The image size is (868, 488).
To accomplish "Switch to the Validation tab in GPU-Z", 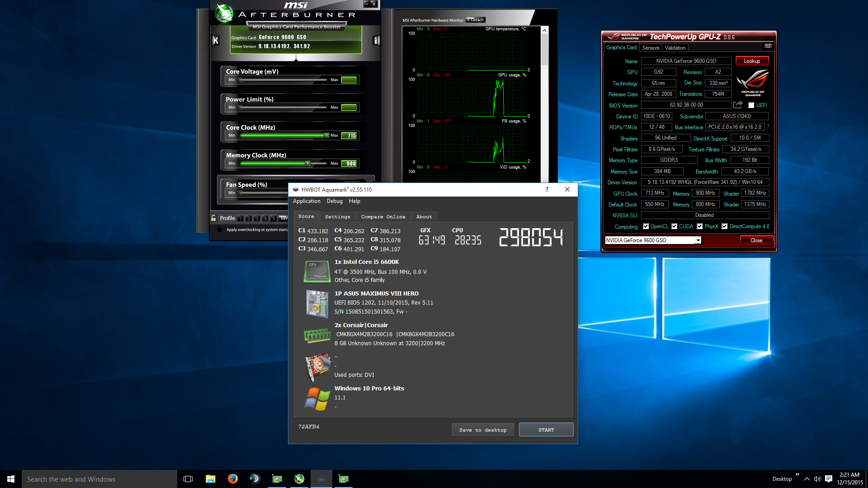I will click(675, 48).
